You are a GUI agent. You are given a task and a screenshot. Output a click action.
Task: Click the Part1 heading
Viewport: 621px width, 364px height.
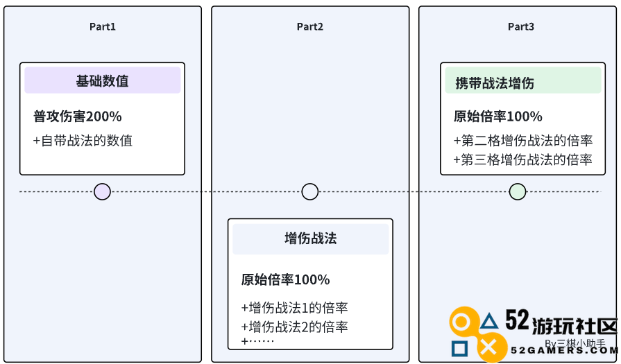click(x=103, y=26)
